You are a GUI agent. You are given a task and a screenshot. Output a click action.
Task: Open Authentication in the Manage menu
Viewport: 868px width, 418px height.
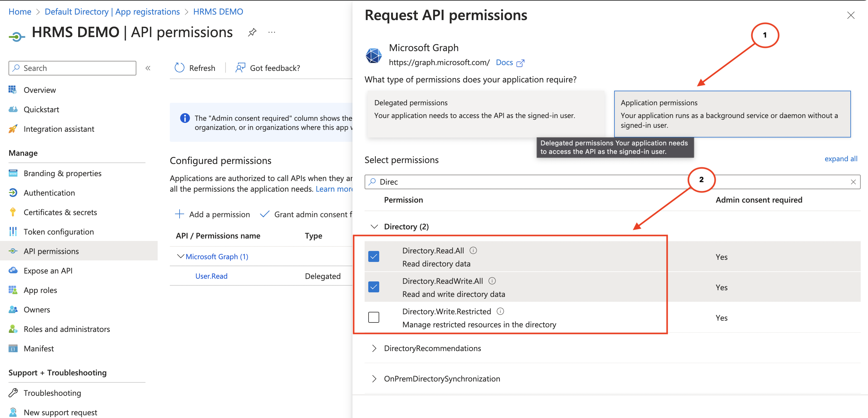point(49,193)
